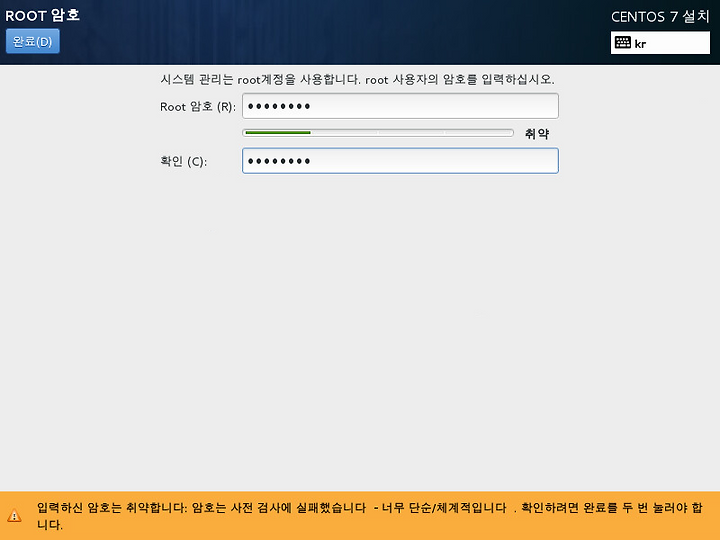This screenshot has height=540, width=720.
Task: Click the weak password warning message
Action: (x=370, y=516)
